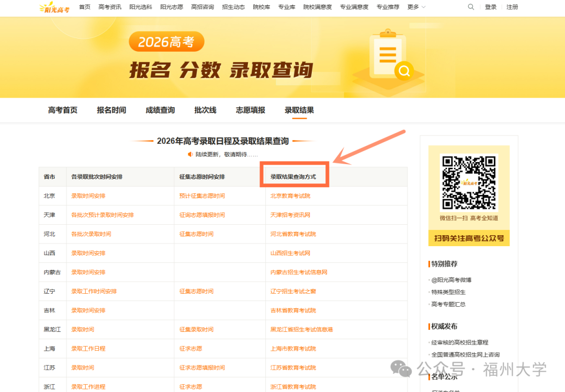Click the 登录 link
Image resolution: width=565 pixels, height=392 pixels.
click(491, 7)
